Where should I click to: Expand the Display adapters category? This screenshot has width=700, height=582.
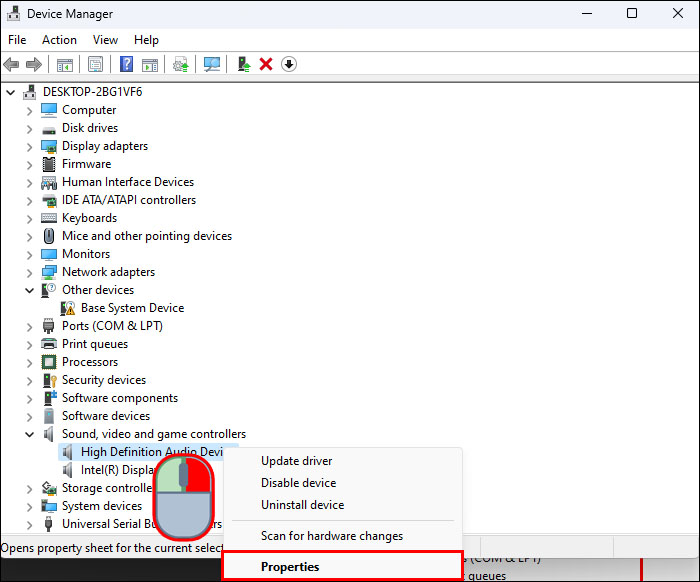coord(29,147)
